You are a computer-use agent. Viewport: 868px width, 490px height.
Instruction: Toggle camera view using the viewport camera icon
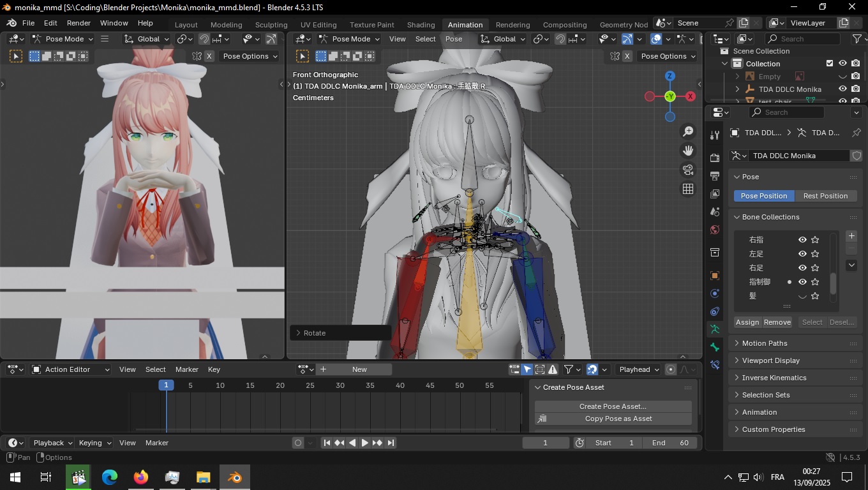point(688,170)
